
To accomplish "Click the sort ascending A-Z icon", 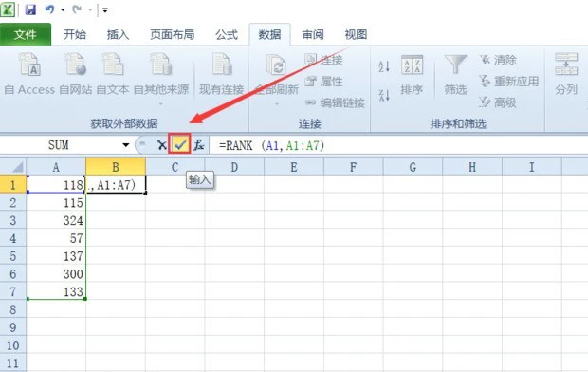I will point(384,66).
